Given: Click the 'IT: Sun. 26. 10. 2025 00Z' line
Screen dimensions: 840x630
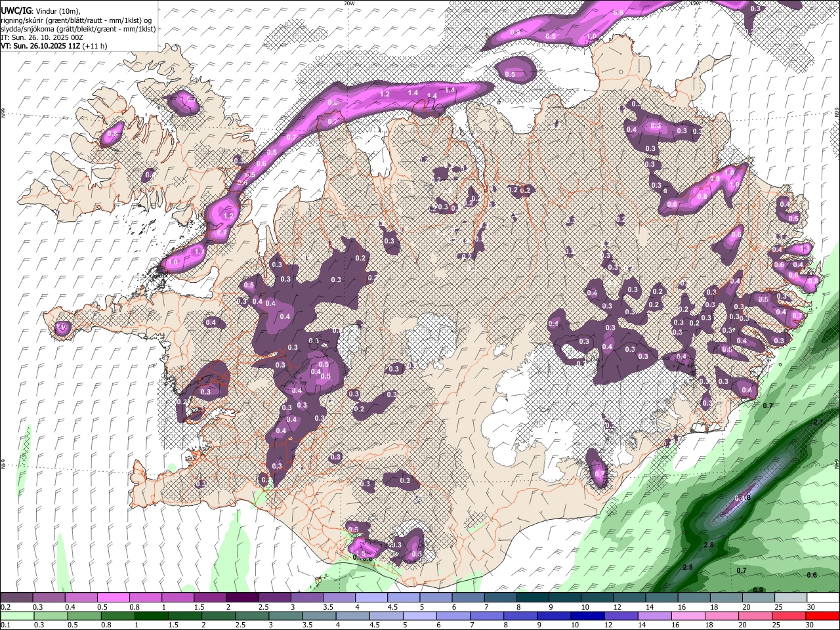Looking at the screenshot, I should coord(41,38).
